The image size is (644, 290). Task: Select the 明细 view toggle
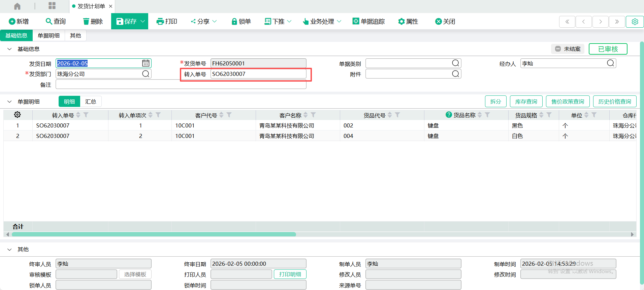69,101
